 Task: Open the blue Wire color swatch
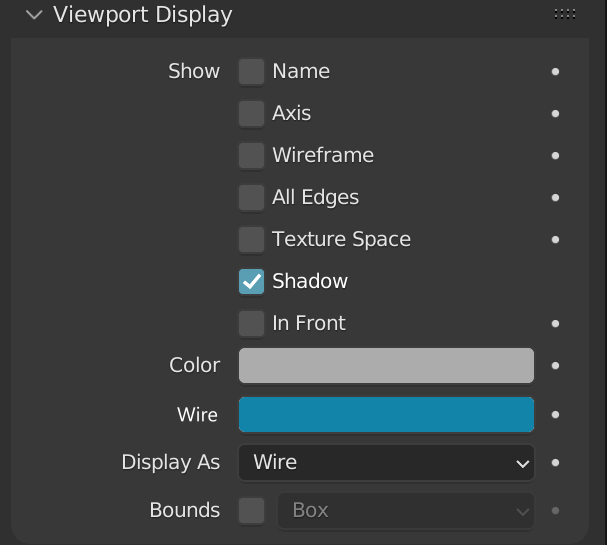coord(386,415)
